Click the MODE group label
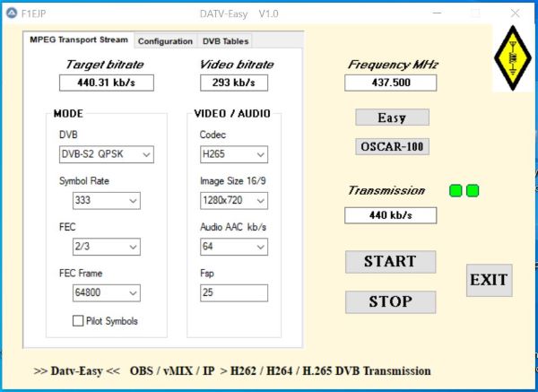This screenshot has height=392, width=538. point(68,114)
